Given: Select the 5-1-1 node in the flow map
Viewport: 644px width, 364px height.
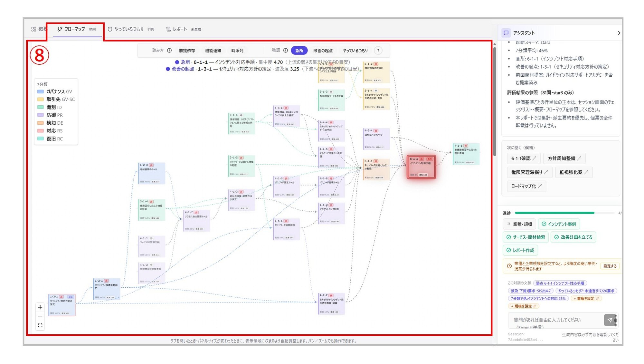Looking at the screenshot, I should (x=376, y=169).
